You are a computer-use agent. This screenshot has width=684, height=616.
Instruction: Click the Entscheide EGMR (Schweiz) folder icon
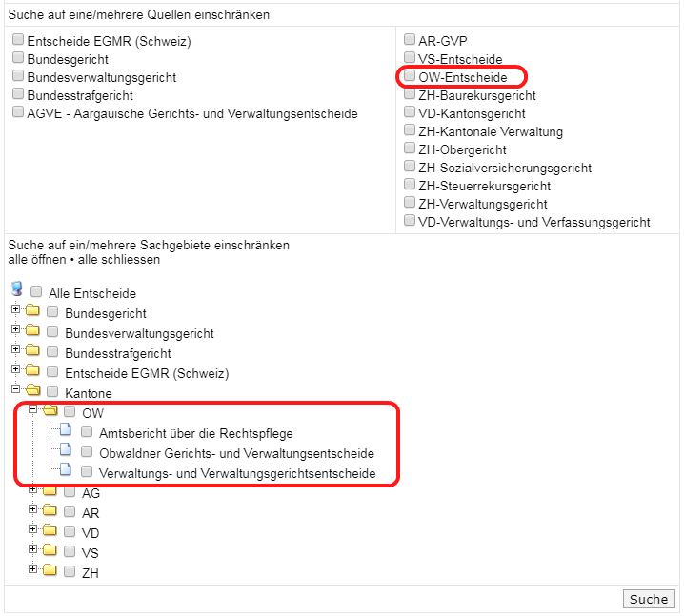[32, 370]
